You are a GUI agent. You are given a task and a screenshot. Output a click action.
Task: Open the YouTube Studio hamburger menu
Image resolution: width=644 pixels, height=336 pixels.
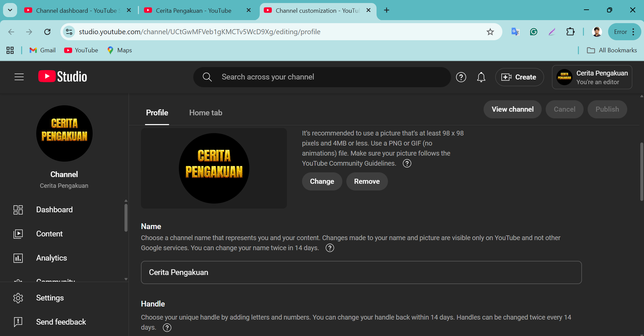tap(19, 77)
